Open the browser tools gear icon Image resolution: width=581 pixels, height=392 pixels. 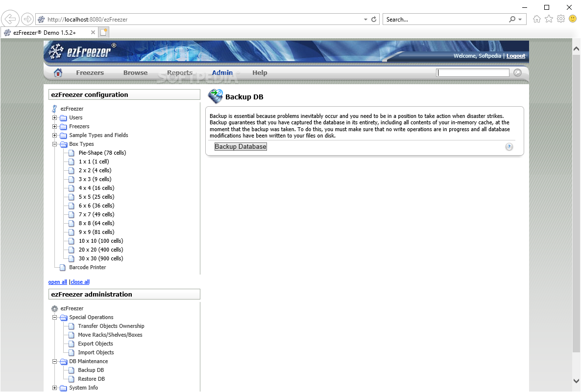tap(561, 19)
